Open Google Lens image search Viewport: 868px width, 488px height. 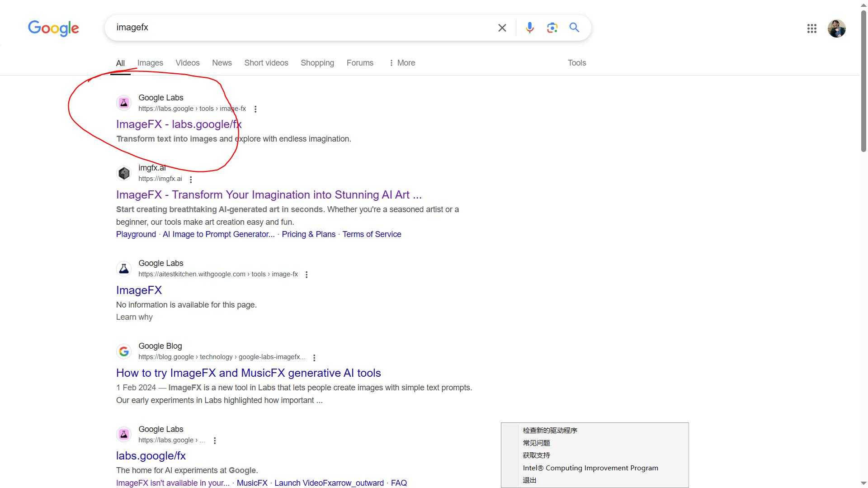552,28
